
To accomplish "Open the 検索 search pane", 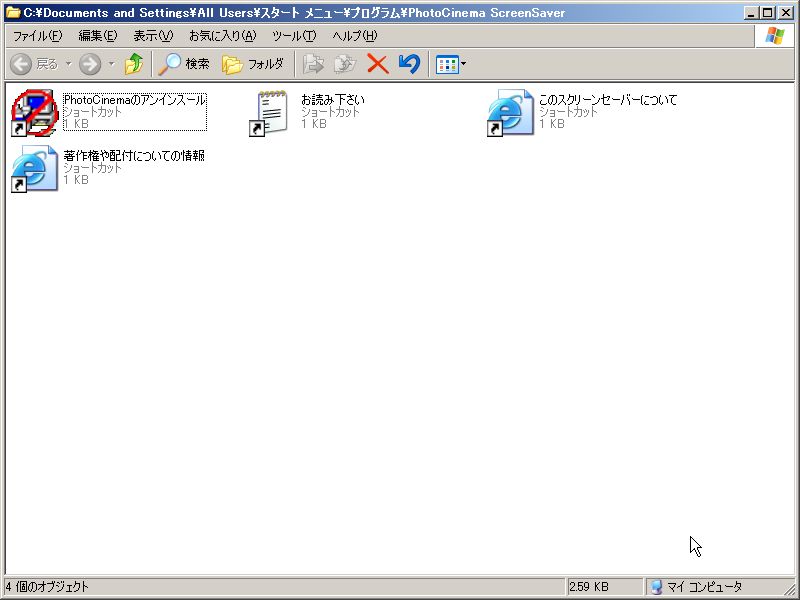I will [184, 64].
